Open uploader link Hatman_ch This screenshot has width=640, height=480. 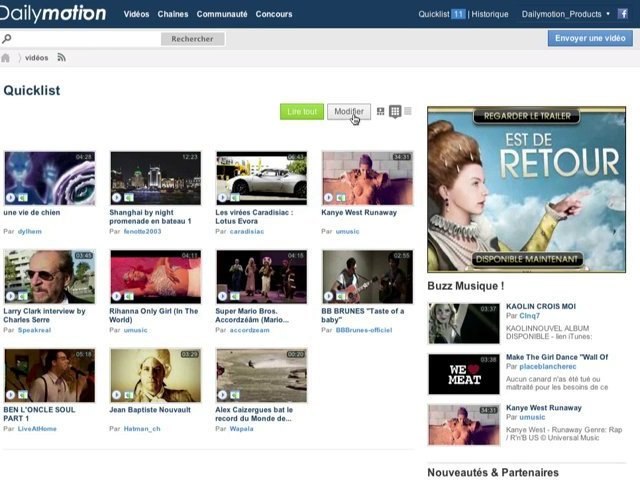[142, 429]
